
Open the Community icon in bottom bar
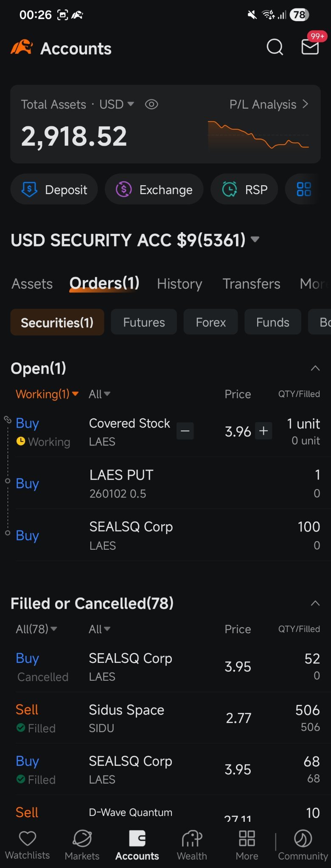pyautogui.click(x=303, y=838)
